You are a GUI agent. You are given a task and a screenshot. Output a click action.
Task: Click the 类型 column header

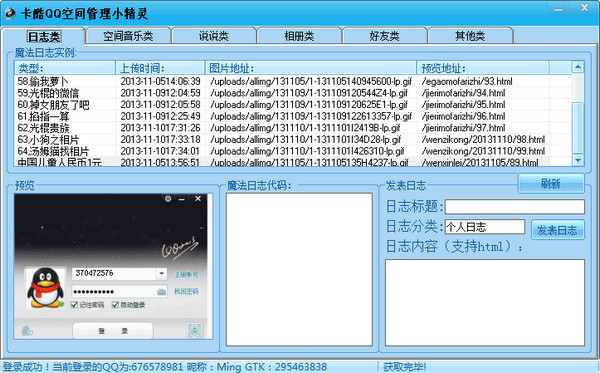click(x=65, y=68)
